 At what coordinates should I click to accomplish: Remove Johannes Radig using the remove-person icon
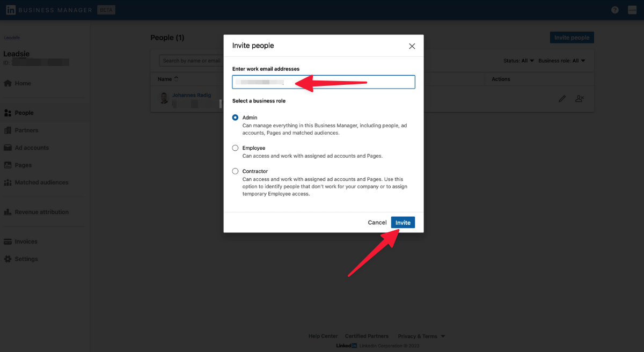[580, 99]
